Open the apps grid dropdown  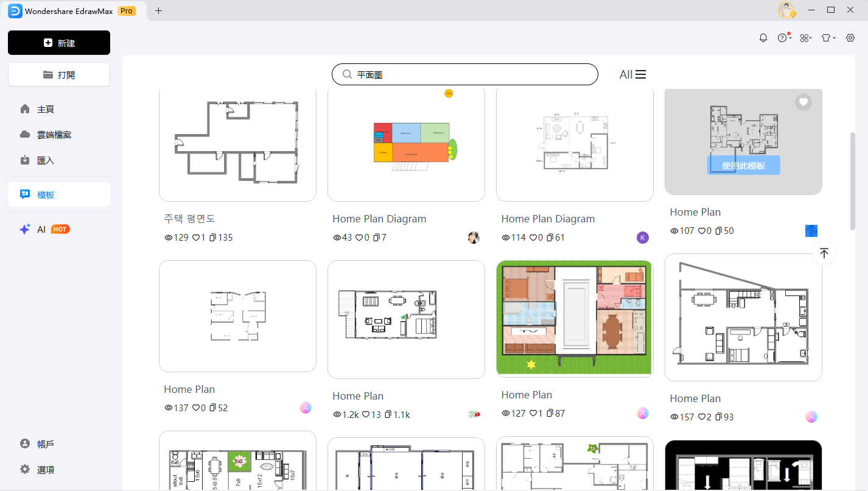[x=805, y=38]
